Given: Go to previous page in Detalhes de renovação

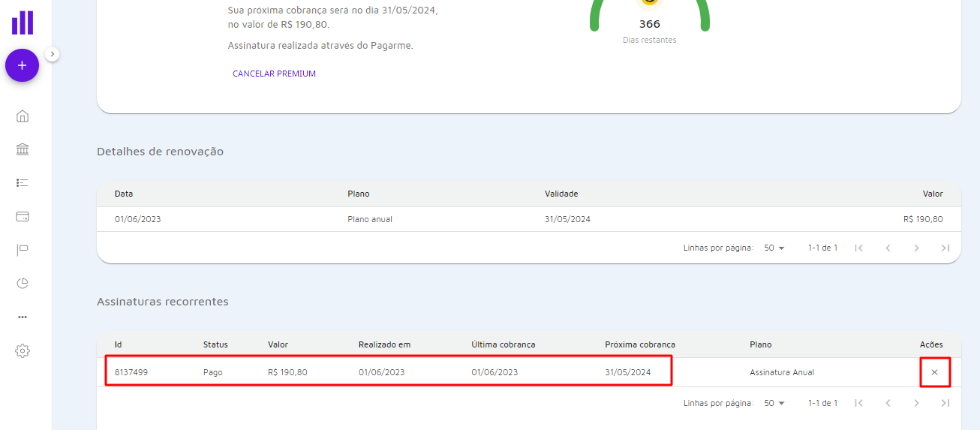Looking at the screenshot, I should point(888,248).
